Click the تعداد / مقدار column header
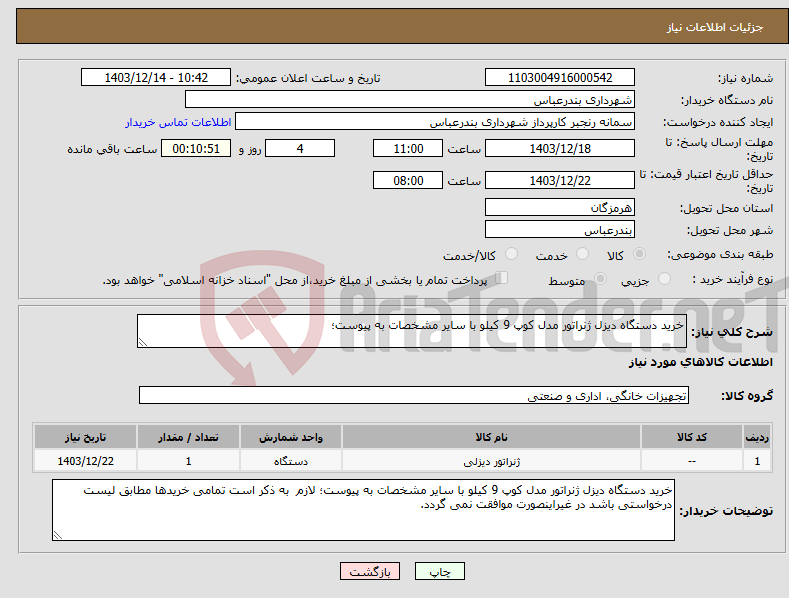Image resolution: width=789 pixels, height=598 pixels. pos(188,437)
